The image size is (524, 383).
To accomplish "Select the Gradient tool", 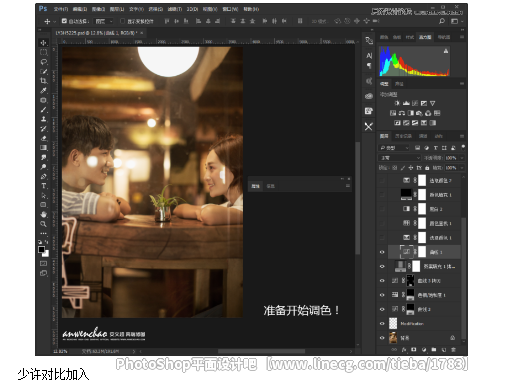I will (43, 148).
